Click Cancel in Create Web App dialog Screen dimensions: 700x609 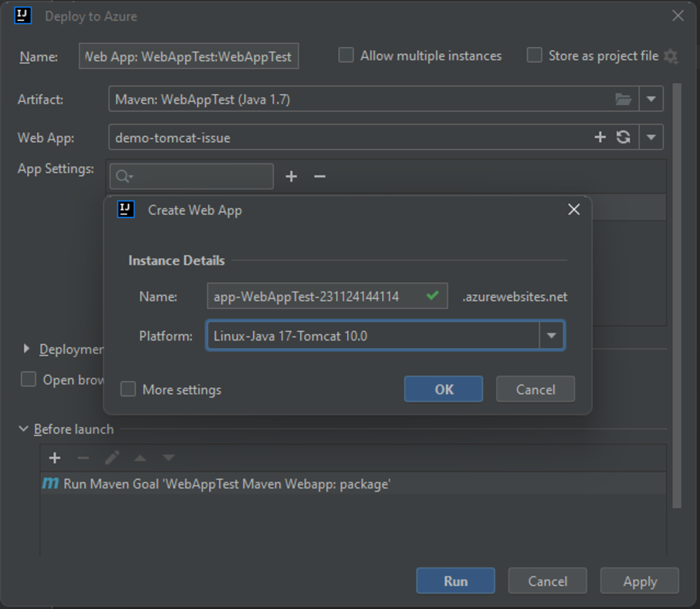535,389
